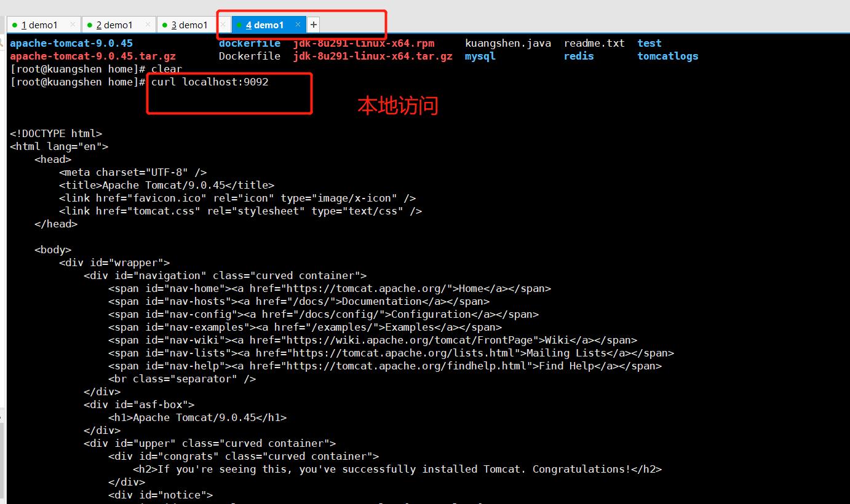Click the curl localhost:9092 command
The height and width of the screenshot is (504, 850).
point(210,82)
